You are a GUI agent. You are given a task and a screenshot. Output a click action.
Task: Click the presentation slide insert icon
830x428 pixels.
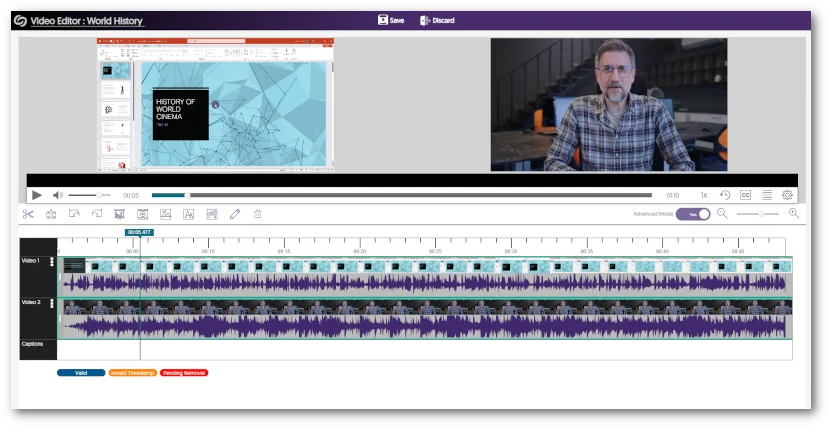tap(120, 214)
